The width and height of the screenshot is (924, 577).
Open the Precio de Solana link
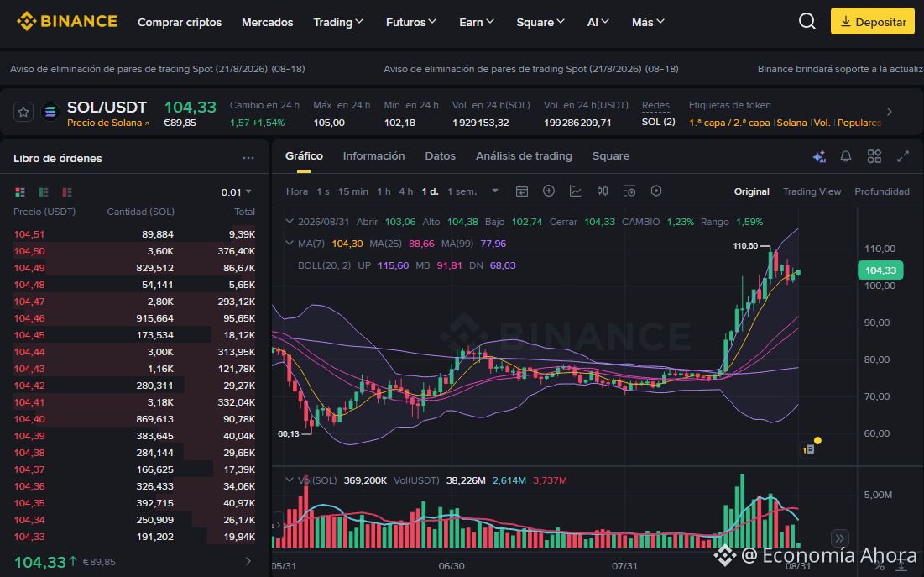tap(107, 123)
